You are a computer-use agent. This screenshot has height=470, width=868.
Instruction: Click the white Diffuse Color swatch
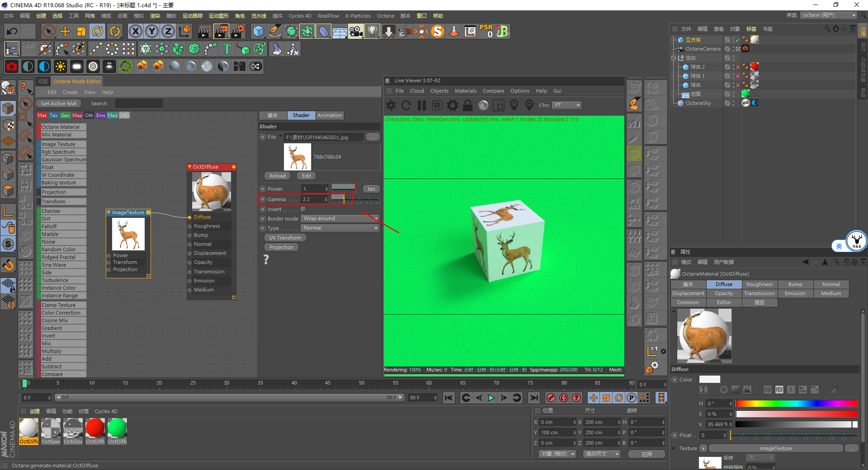[x=709, y=380]
